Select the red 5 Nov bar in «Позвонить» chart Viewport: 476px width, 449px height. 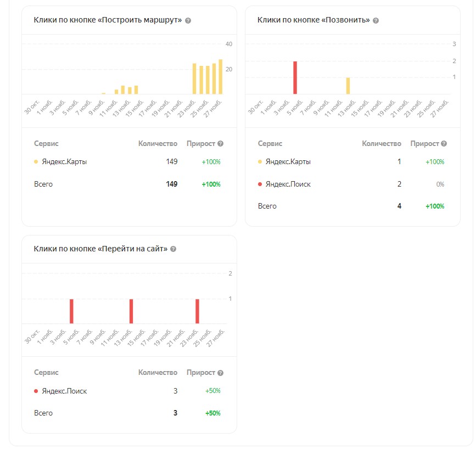(x=295, y=78)
